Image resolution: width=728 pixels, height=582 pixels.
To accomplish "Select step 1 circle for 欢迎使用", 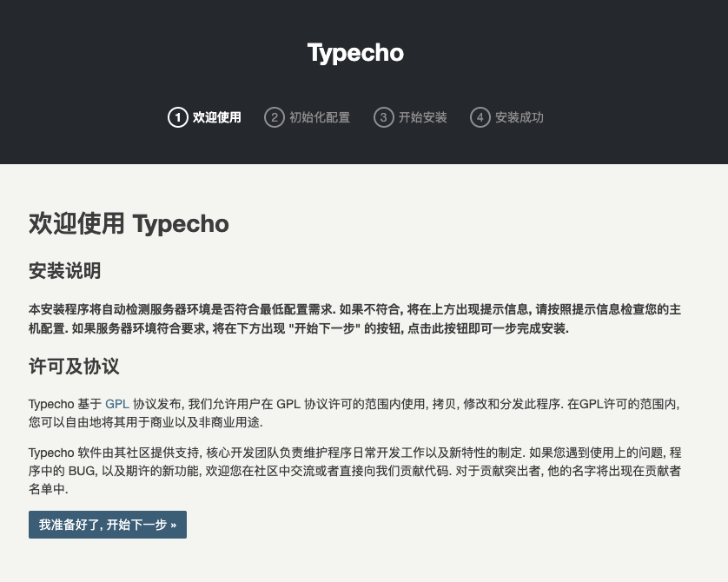I will click(x=177, y=117).
